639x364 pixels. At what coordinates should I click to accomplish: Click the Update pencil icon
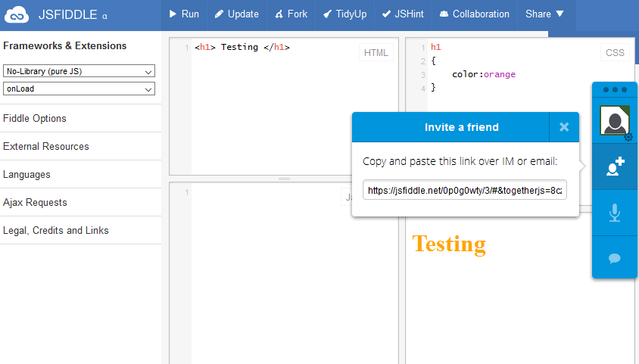220,14
